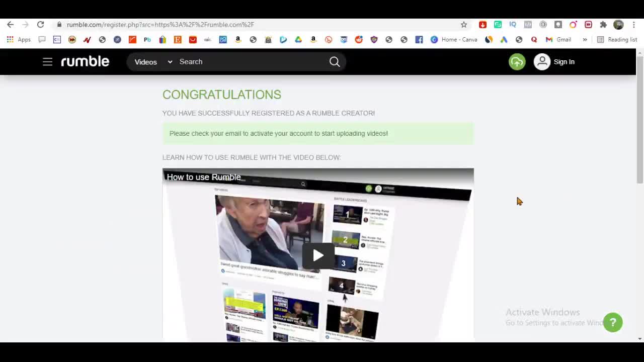Open Rumble hamburger menu
The image size is (644, 362).
point(47,62)
